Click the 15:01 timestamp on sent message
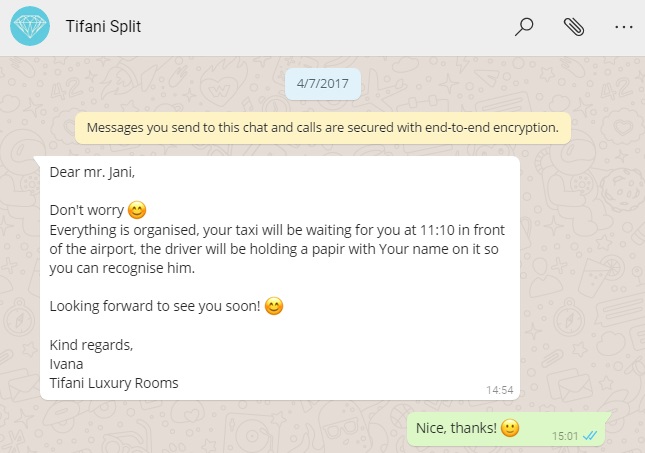Viewport: 645px width, 453px height. coord(565,436)
